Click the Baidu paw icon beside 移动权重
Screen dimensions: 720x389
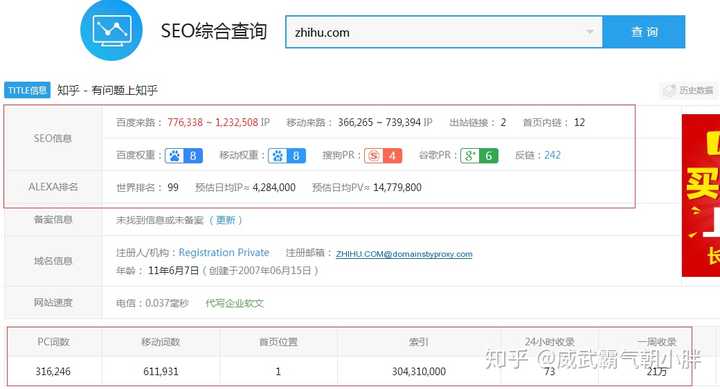click(277, 156)
